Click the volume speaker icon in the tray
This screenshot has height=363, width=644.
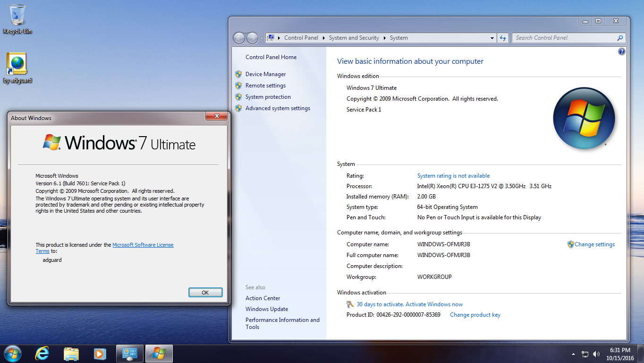pos(596,354)
